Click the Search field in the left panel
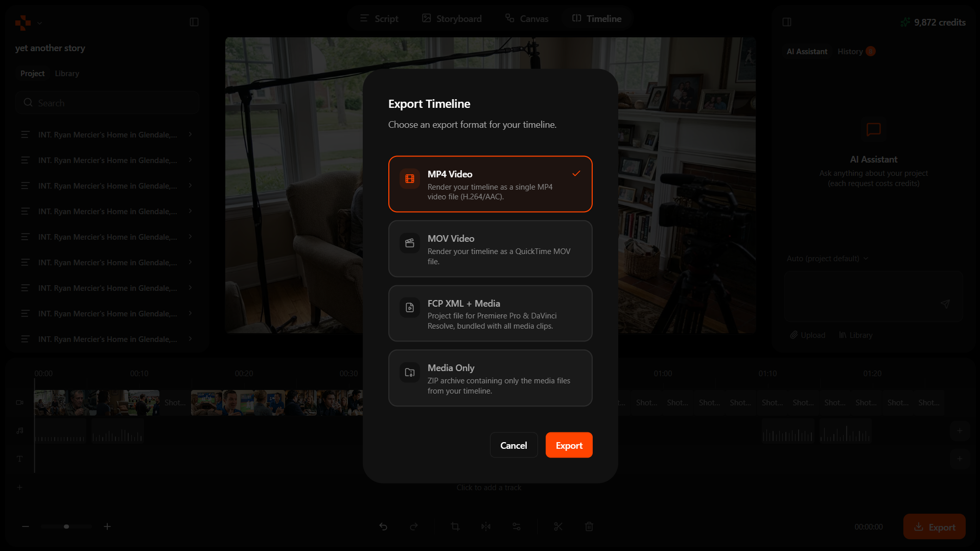980x551 pixels. tap(107, 102)
